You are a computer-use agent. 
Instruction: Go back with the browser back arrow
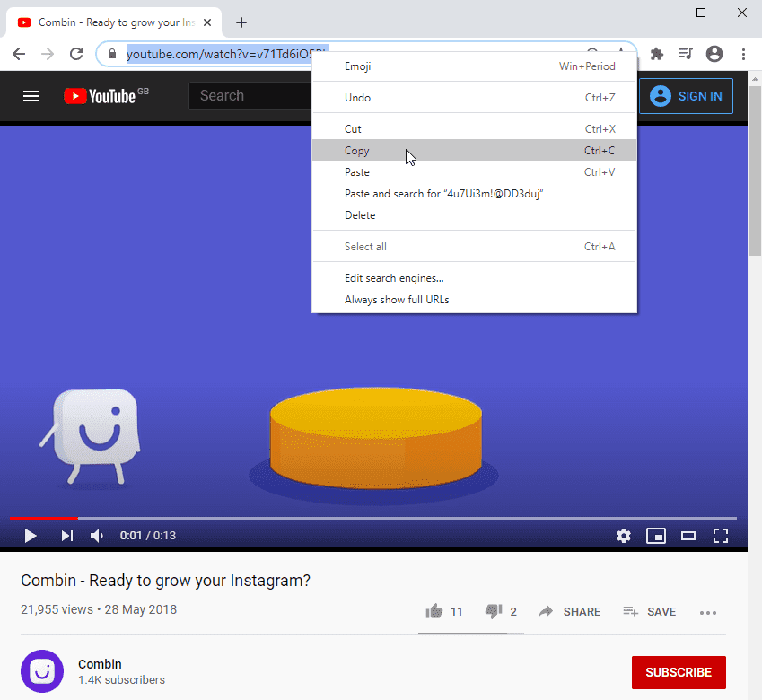click(19, 54)
